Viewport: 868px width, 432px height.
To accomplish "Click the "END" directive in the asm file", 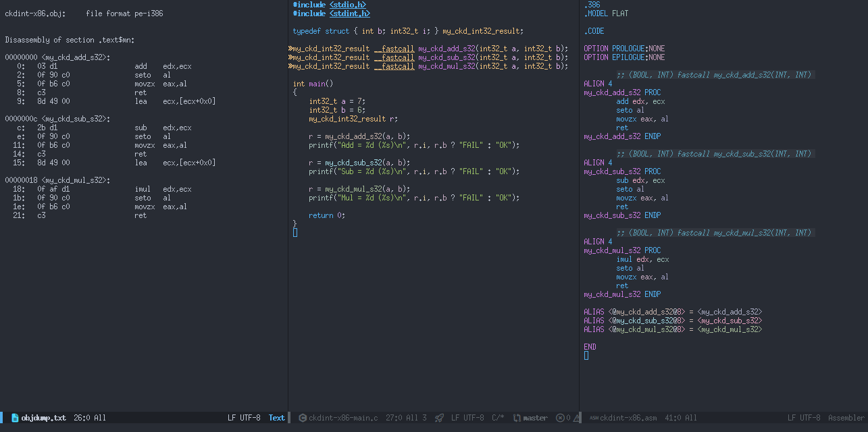I will [x=590, y=347].
